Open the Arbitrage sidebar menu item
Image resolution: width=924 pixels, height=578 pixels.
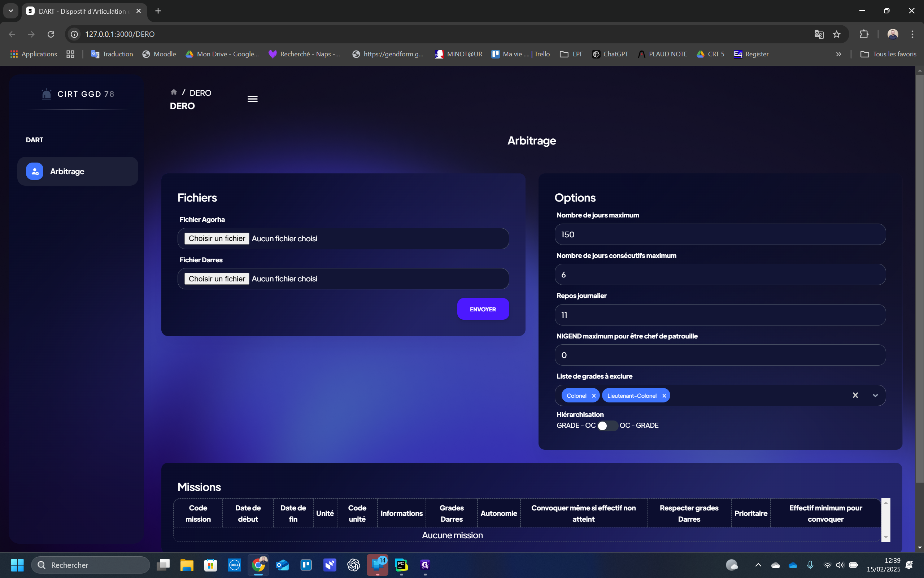coord(78,171)
